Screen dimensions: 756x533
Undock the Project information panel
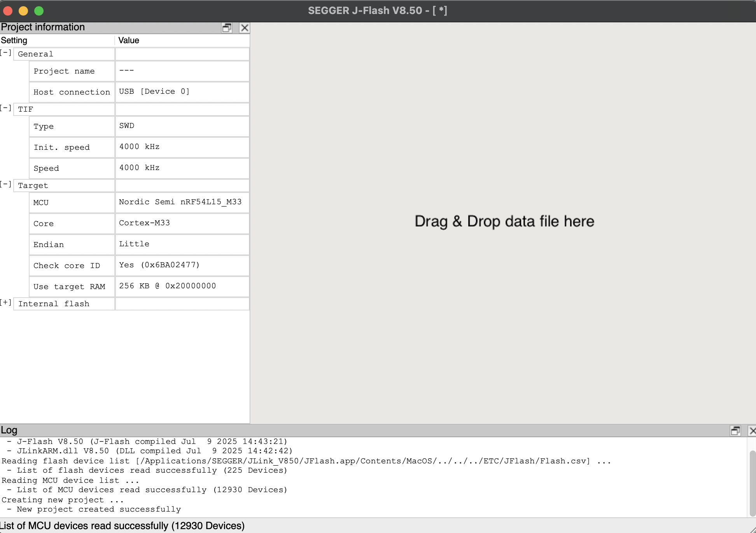pyautogui.click(x=227, y=28)
